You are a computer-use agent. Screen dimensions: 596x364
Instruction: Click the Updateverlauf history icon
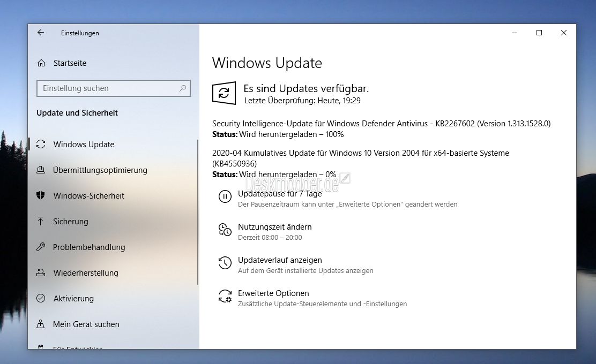point(225,263)
